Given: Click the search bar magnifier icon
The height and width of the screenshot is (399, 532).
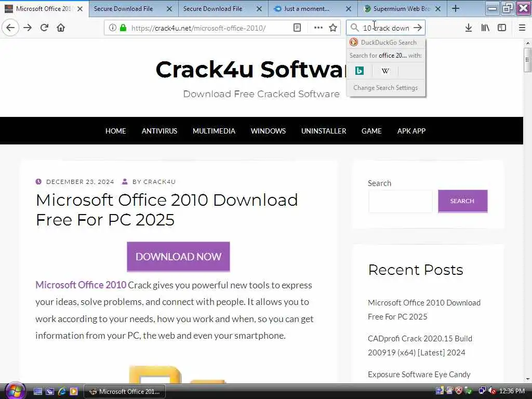Looking at the screenshot, I should [354, 28].
